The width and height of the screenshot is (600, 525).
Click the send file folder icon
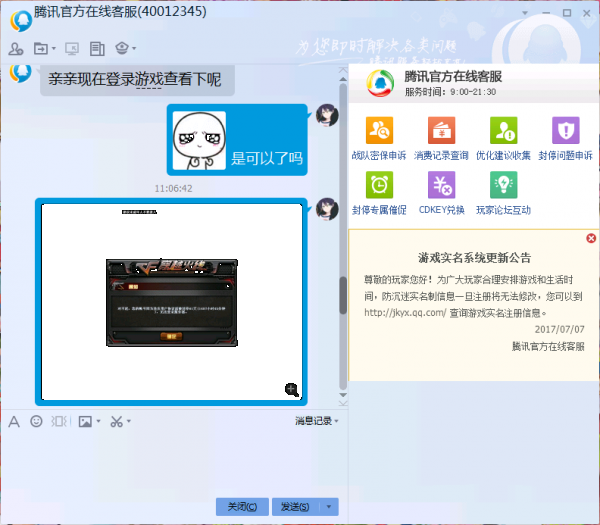pyautogui.click(x=41, y=49)
